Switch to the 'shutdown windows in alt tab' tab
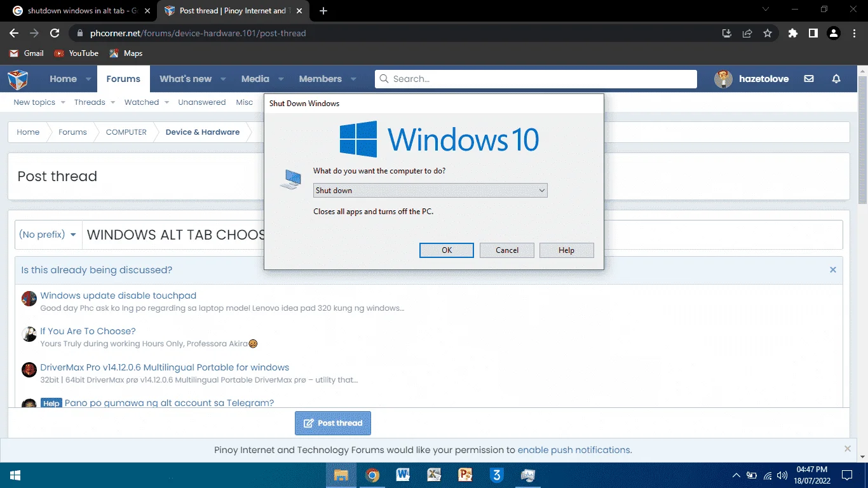Image resolution: width=868 pixels, height=488 pixels. (x=80, y=11)
